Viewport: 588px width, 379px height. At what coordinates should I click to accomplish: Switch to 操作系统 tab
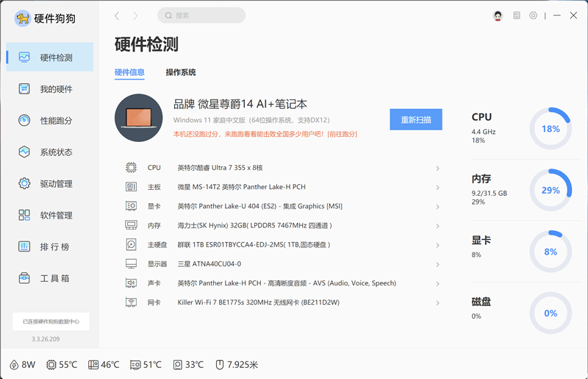click(181, 72)
